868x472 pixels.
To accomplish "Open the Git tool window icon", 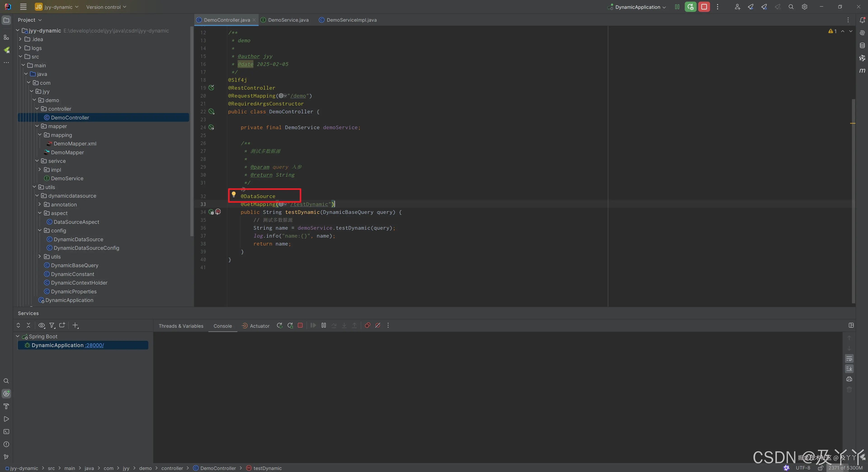I will pos(6,457).
